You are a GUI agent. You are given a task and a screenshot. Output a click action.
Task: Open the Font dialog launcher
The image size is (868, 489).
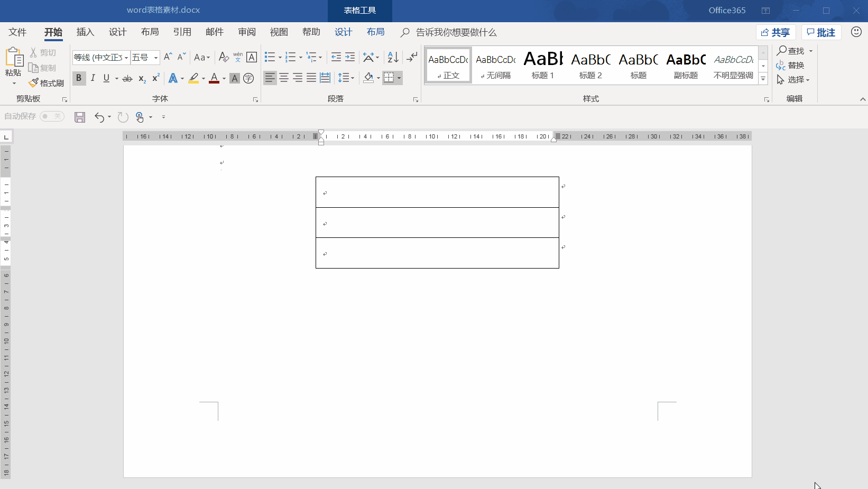tap(255, 99)
